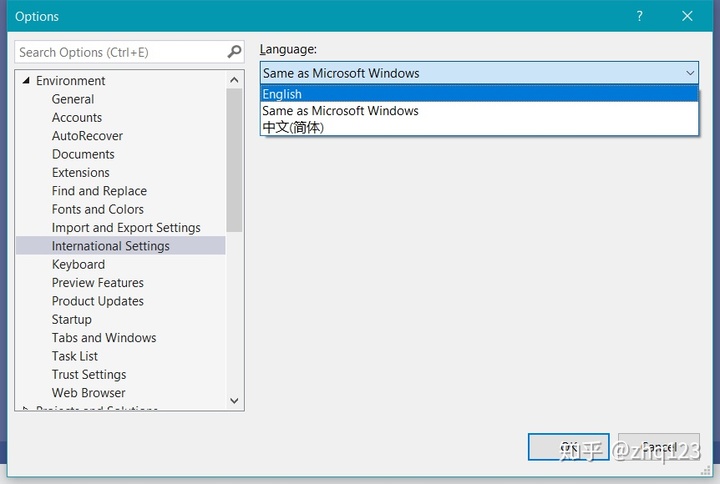Screen dimensions: 720x484
Task: Collapse the Environment tree node
Action: (x=26, y=80)
